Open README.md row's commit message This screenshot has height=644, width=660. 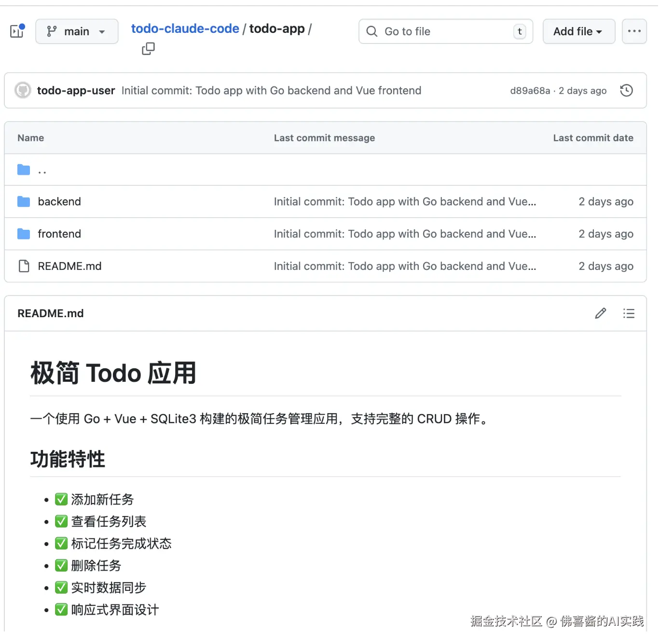(x=405, y=266)
